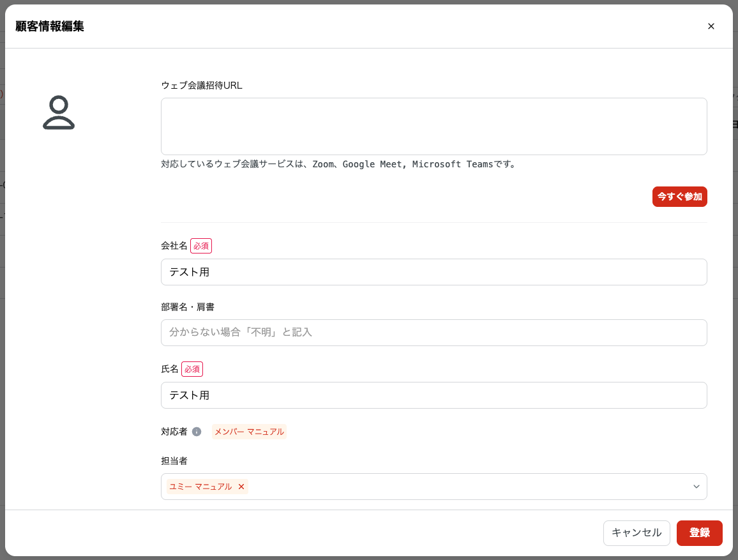Click the ウェブ会議招待URL label
This screenshot has height=560, width=738.
202,85
